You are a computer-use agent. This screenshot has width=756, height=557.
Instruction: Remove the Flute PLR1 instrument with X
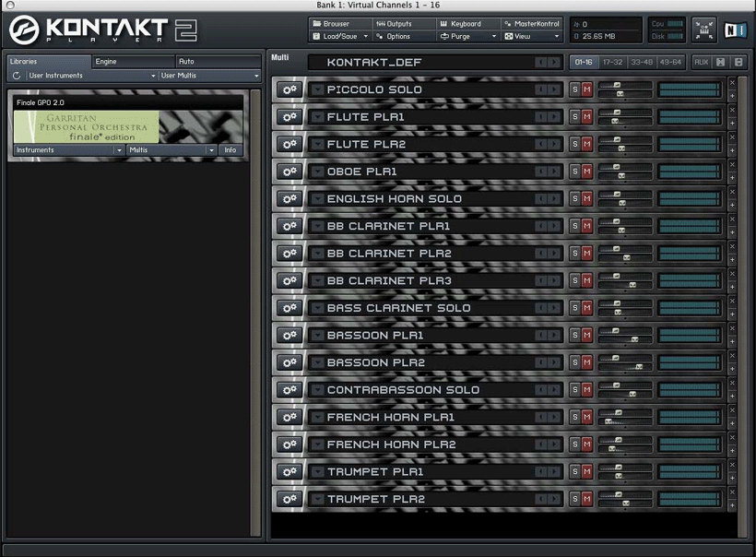tap(732, 110)
